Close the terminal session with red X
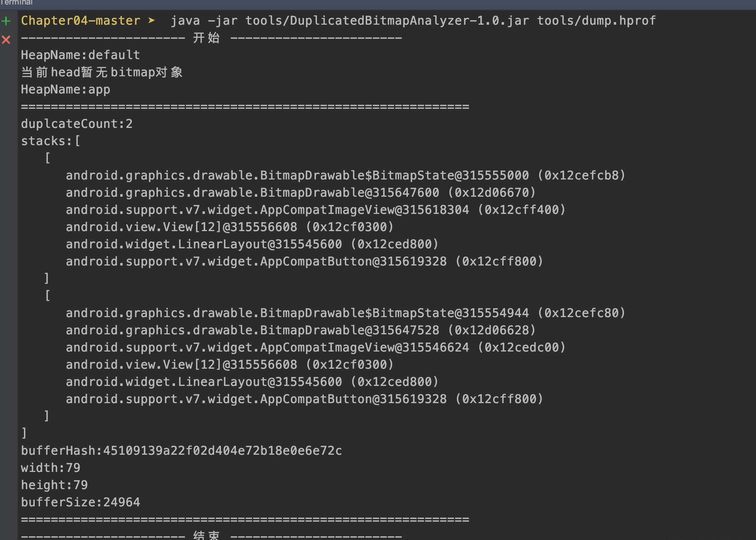 (x=6, y=40)
